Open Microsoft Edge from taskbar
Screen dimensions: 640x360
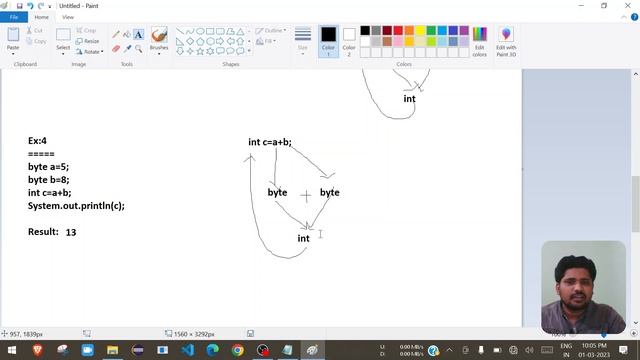[212, 350]
